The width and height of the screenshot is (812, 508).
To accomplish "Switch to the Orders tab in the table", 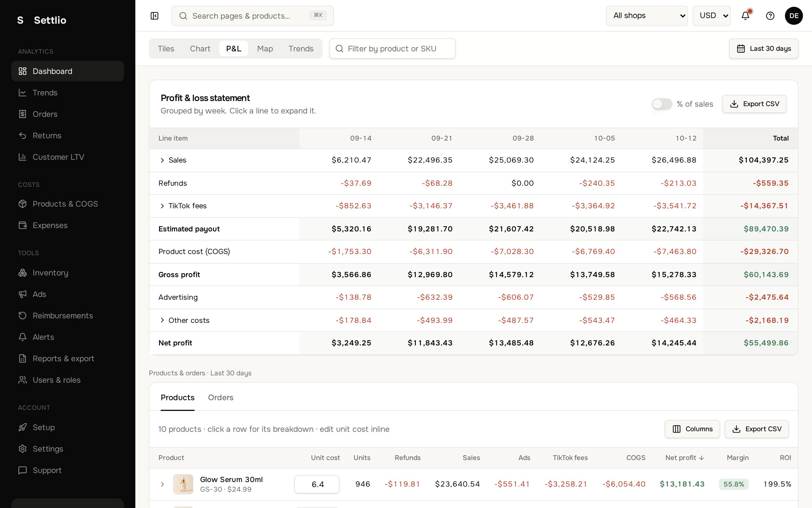I will pos(220,398).
